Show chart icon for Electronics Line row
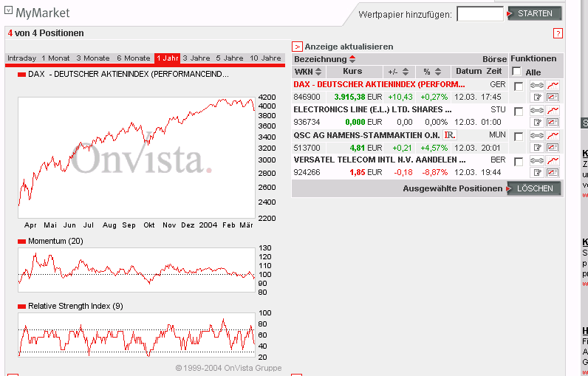The width and height of the screenshot is (588, 376). (x=553, y=110)
